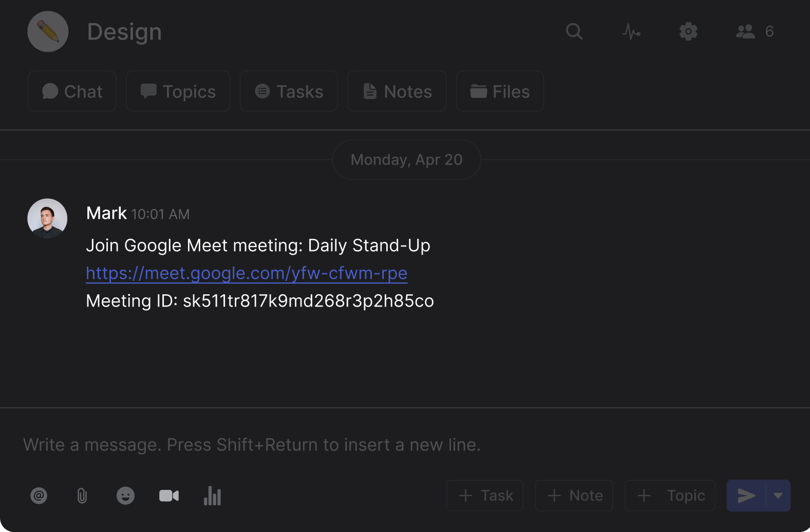Switch to the Topics tab
Image resolution: width=810 pixels, height=532 pixels.
pyautogui.click(x=178, y=91)
